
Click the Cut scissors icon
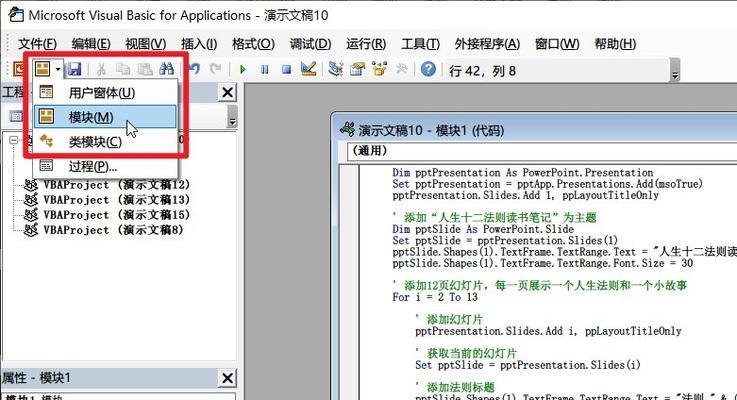click(x=101, y=70)
